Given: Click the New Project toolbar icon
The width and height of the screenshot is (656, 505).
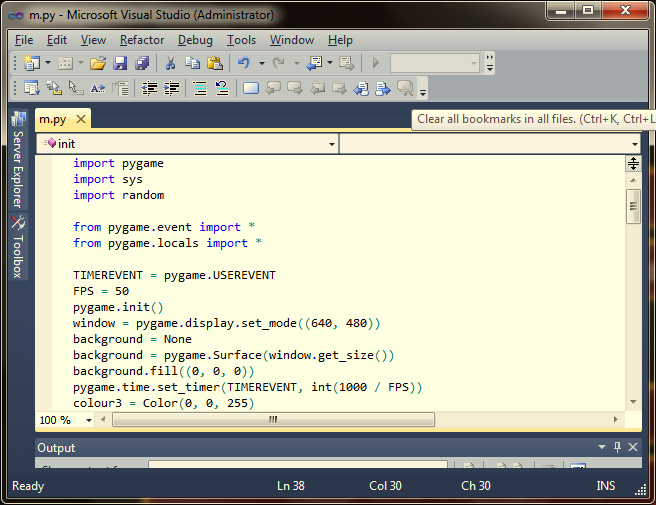Looking at the screenshot, I should [31, 63].
